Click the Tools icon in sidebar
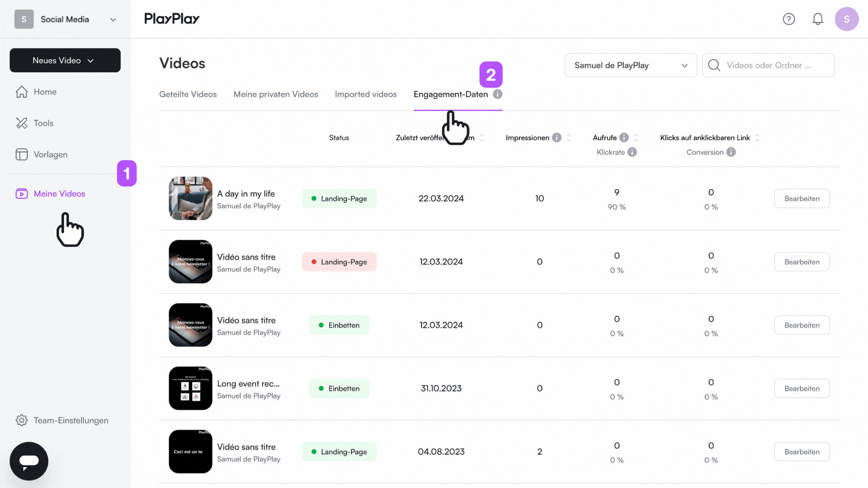This screenshot has width=868, height=488. (x=22, y=123)
